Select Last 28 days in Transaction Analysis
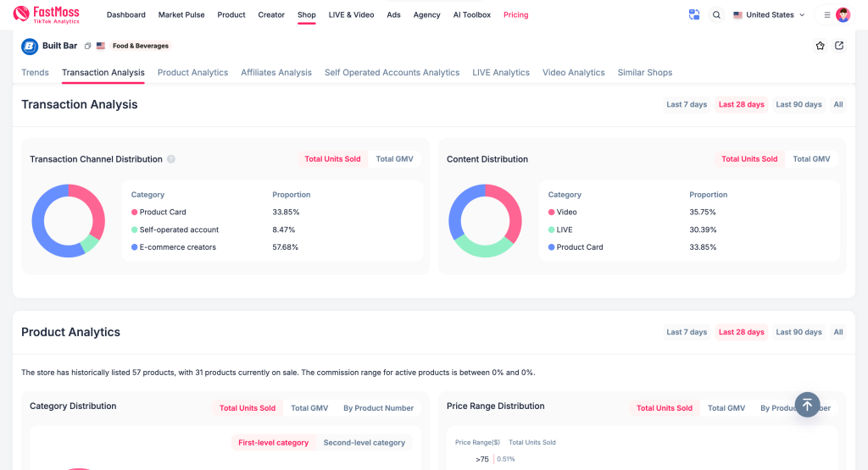 pos(741,104)
